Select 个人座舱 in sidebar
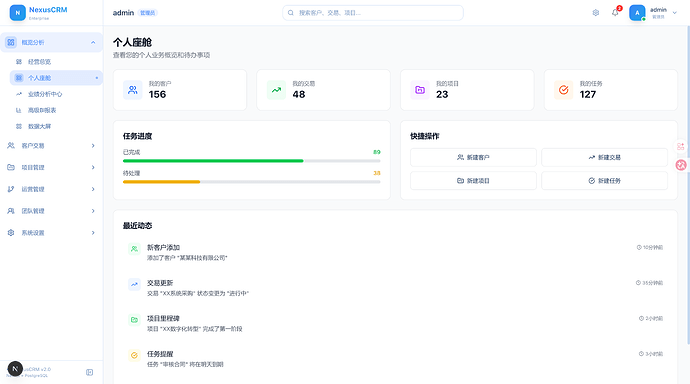Image resolution: width=690 pixels, height=384 pixels. tap(56, 78)
